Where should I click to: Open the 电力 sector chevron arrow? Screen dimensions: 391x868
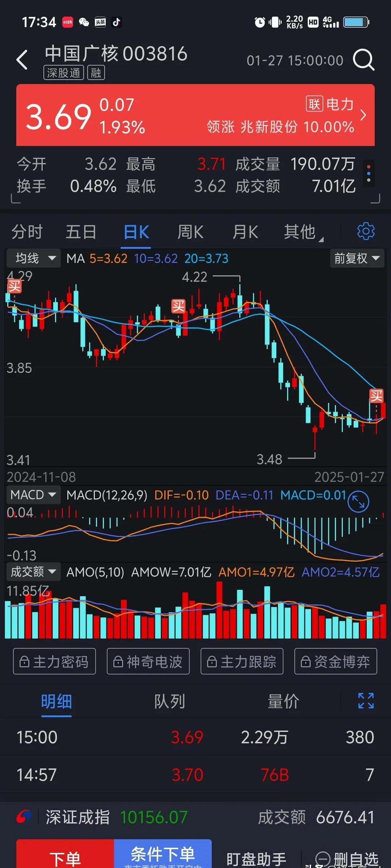click(x=363, y=115)
